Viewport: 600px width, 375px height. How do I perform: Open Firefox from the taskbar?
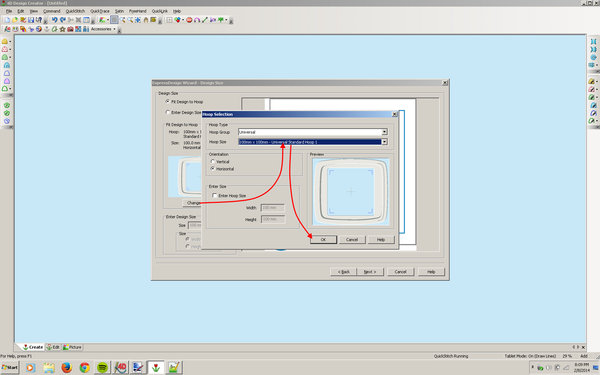(67, 367)
